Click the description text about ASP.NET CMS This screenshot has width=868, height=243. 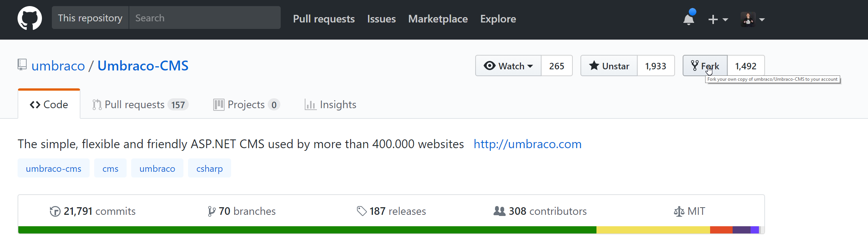(x=241, y=144)
